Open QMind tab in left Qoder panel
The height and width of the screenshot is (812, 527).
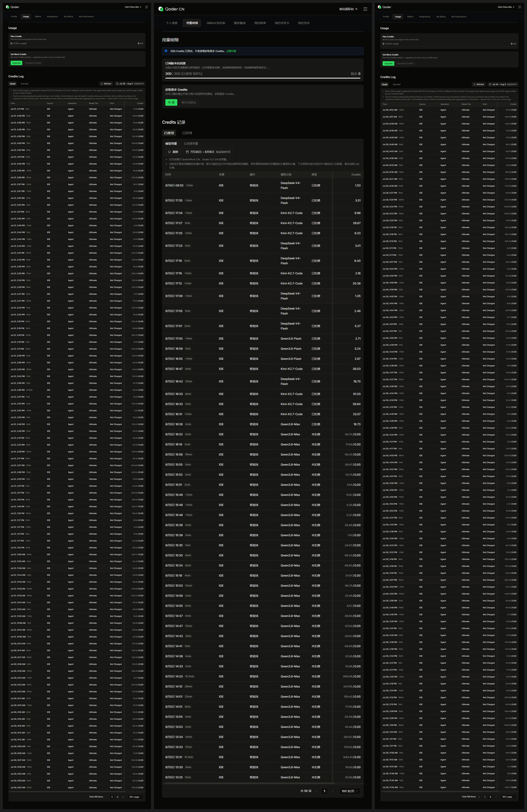point(38,16)
